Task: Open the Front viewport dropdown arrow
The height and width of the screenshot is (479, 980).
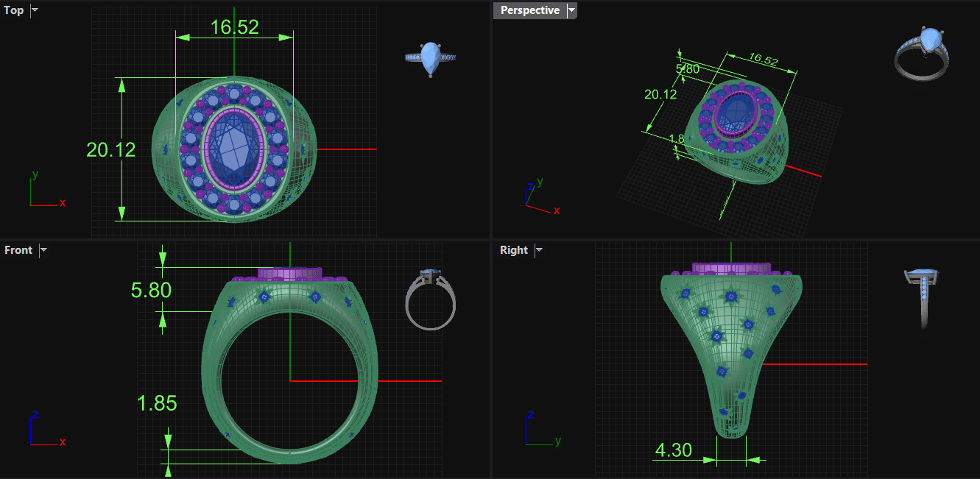Action: click(43, 250)
